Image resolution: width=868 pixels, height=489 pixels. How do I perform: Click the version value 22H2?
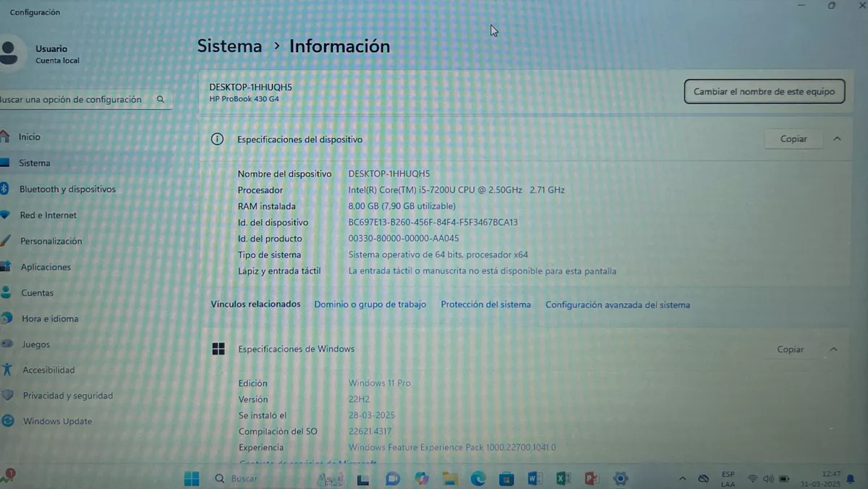tap(359, 399)
